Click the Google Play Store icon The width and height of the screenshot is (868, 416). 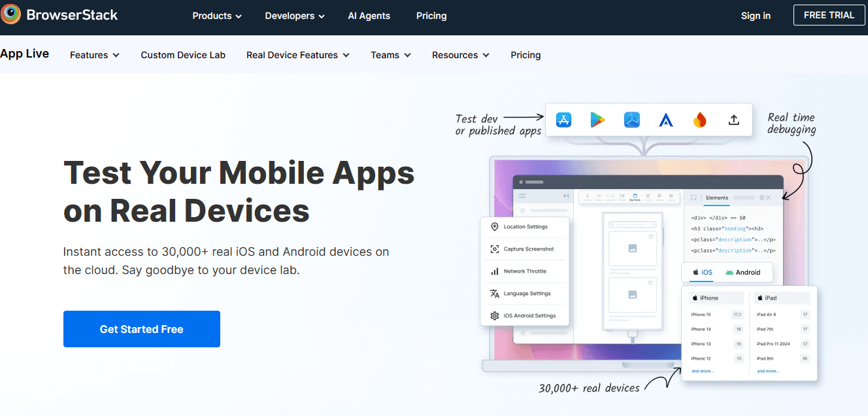tap(598, 120)
